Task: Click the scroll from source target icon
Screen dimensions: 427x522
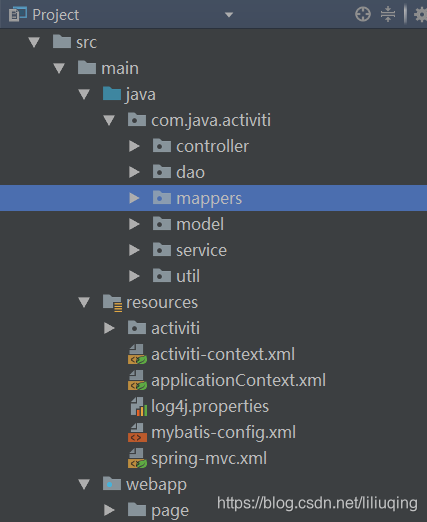Action: click(x=363, y=14)
